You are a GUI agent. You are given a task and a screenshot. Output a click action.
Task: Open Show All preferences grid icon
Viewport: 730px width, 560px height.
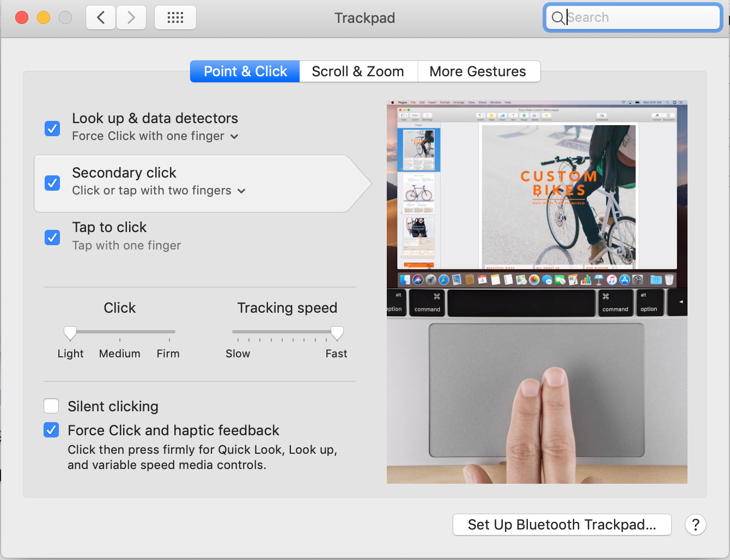tap(175, 17)
